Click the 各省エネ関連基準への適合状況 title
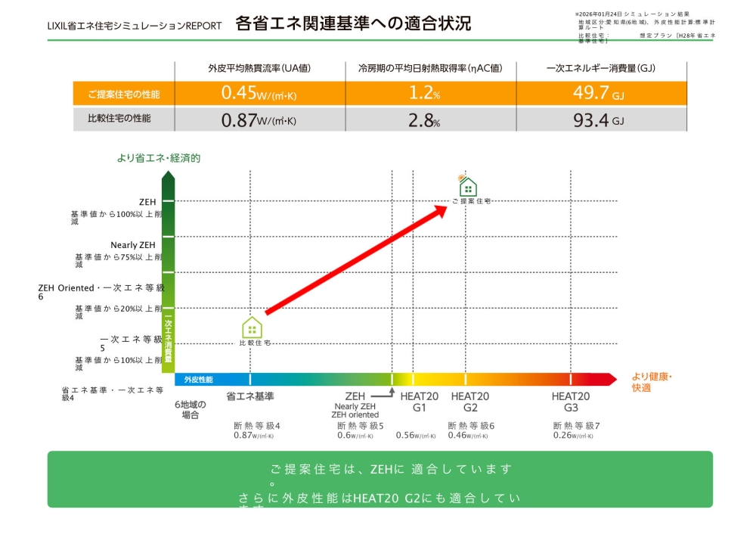This screenshot has width=756, height=534. tap(353, 24)
